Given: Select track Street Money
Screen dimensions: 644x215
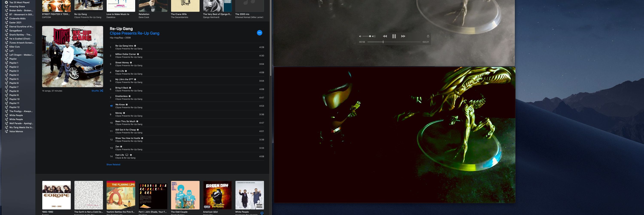Looking at the screenshot, I should [x=187, y=64].
